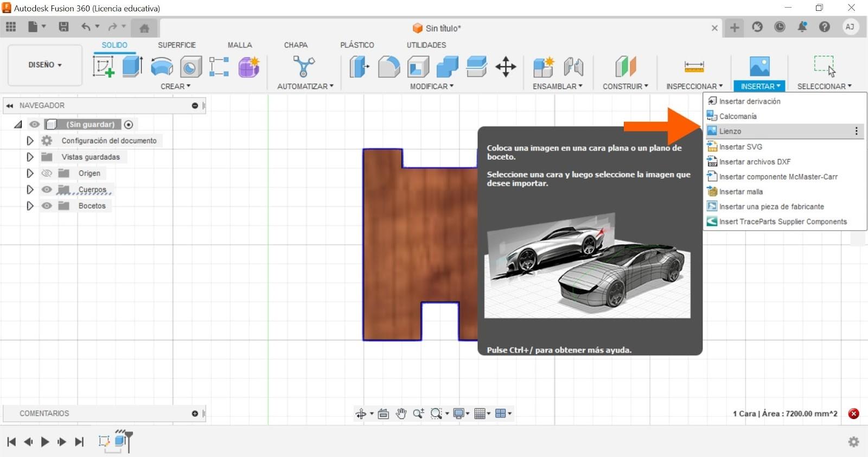Click the Select window-selection icon
The image size is (868, 457).
[825, 66]
